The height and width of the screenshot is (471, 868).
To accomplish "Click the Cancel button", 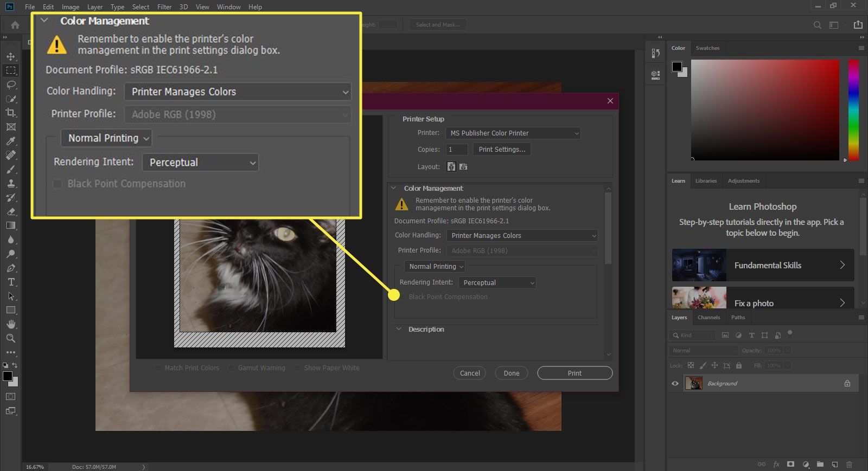I will point(470,373).
